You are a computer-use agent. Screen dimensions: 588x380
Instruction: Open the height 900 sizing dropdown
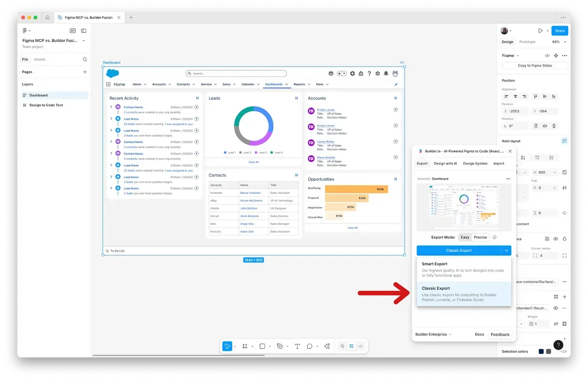[x=555, y=172]
